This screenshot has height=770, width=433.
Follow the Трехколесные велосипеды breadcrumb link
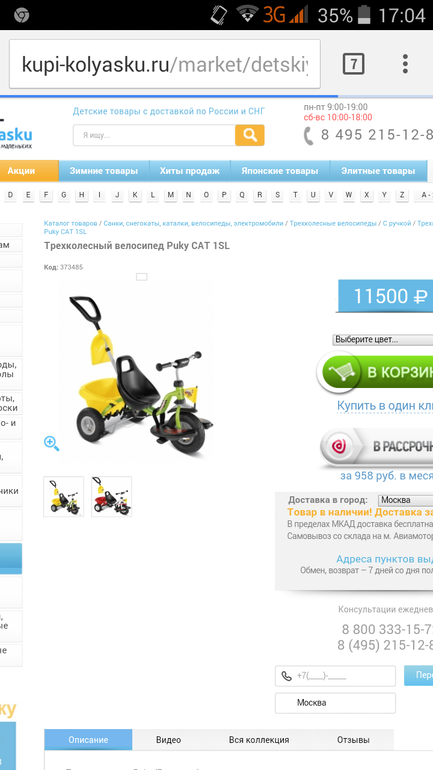333,223
